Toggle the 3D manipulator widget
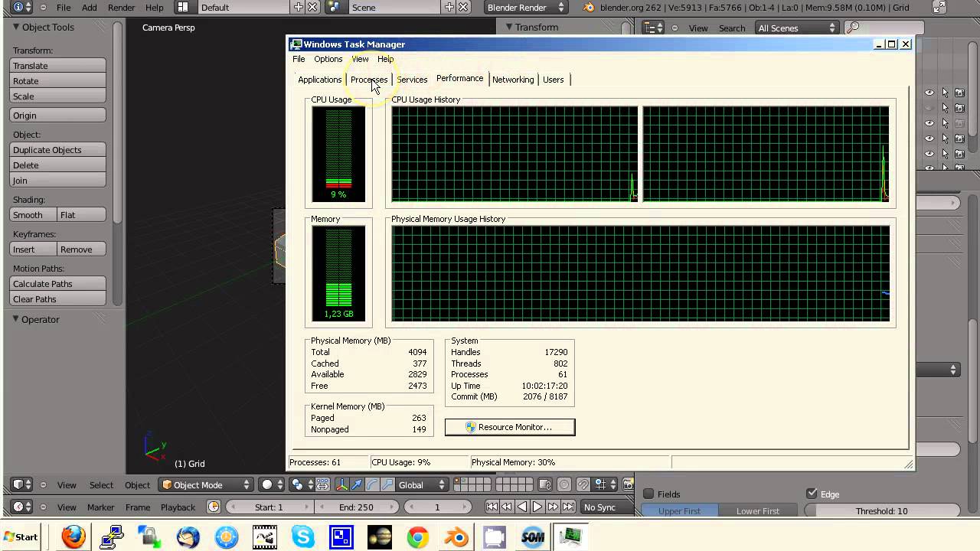Screen dimensions: 980x551 (x=341, y=484)
